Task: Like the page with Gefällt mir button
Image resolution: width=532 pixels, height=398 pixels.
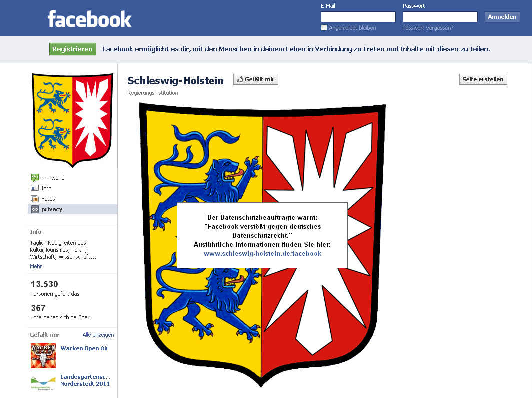Action: pos(256,79)
